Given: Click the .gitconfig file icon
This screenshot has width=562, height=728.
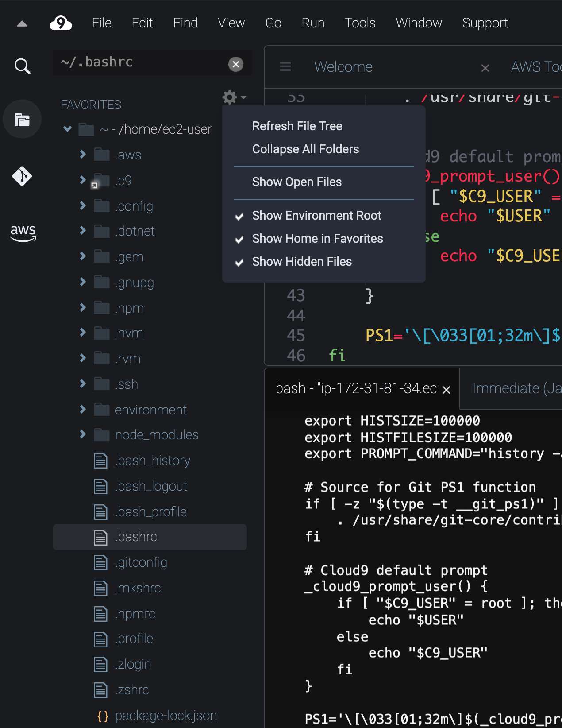Looking at the screenshot, I should [x=101, y=562].
